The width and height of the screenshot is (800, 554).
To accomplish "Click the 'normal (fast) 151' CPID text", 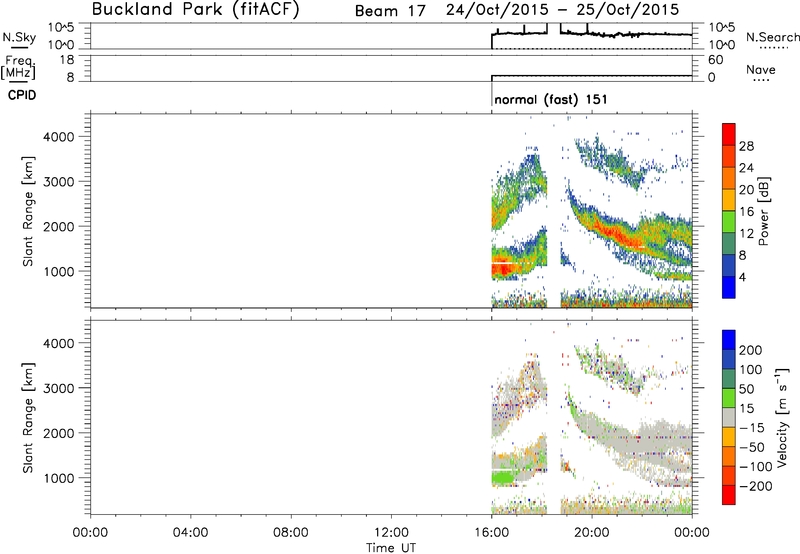I will tap(551, 99).
